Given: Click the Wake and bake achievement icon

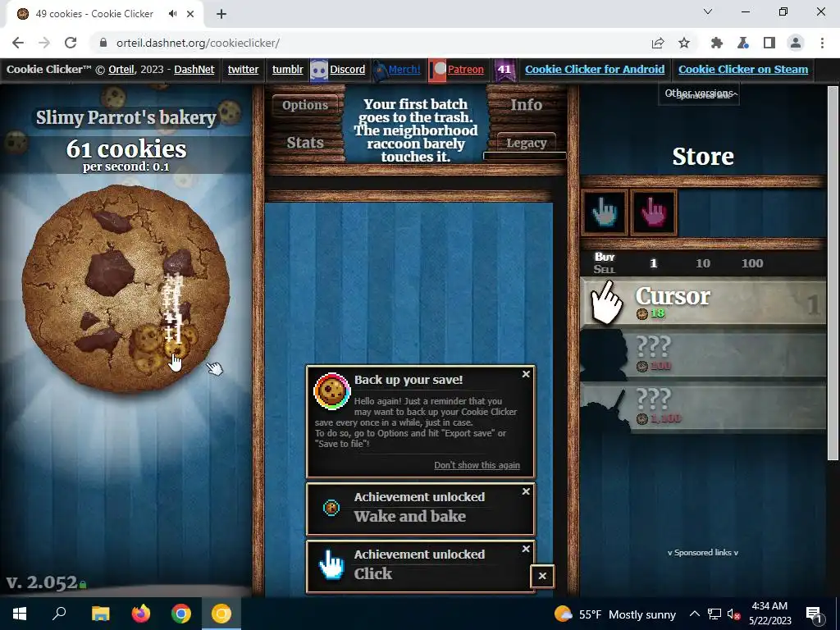Looking at the screenshot, I should tap(331, 507).
